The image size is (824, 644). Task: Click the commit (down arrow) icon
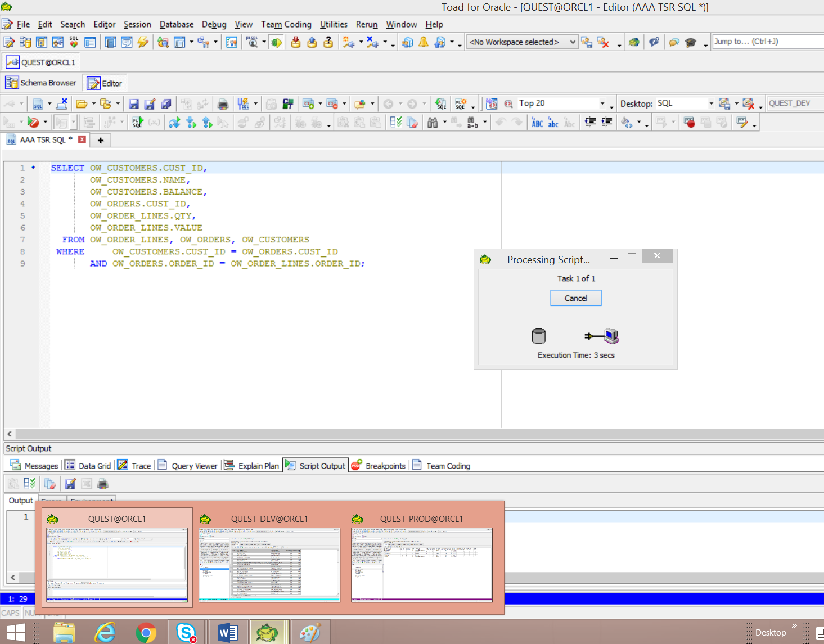click(x=296, y=42)
